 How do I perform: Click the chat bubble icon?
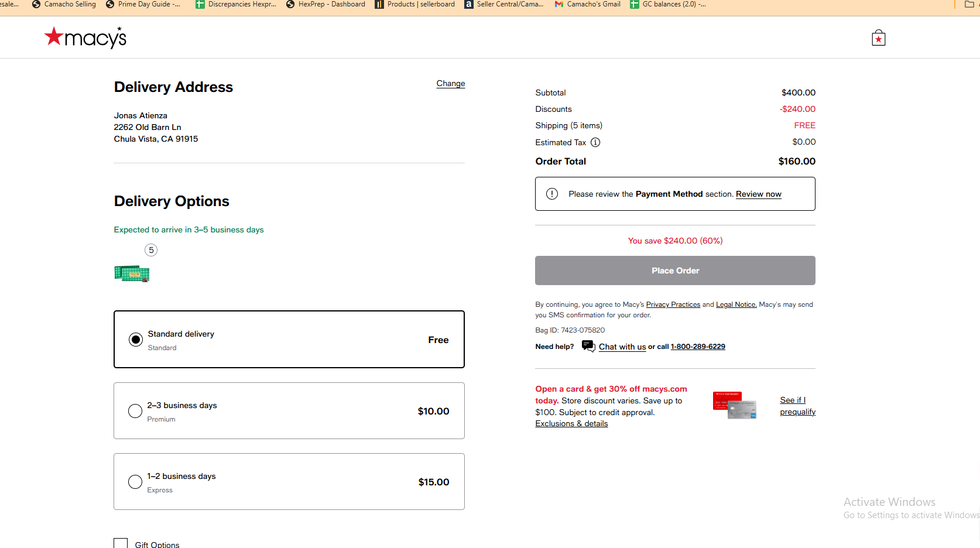point(588,346)
